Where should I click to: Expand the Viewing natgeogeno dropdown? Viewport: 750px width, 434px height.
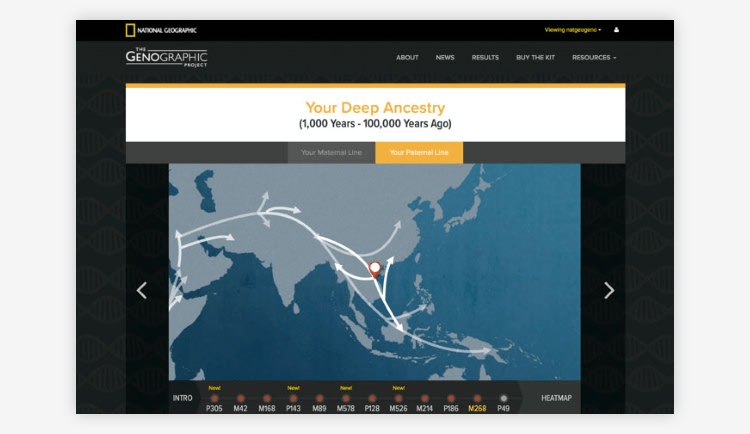tap(573, 30)
